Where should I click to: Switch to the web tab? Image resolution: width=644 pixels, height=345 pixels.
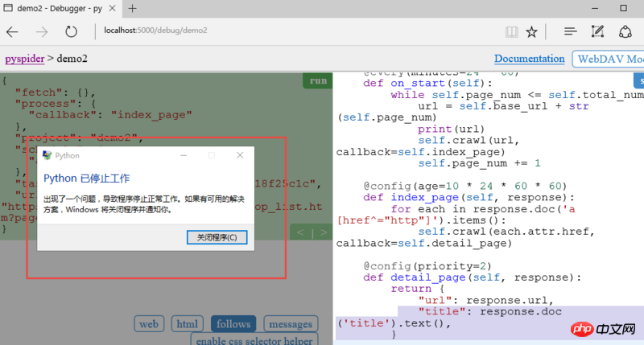tap(149, 324)
